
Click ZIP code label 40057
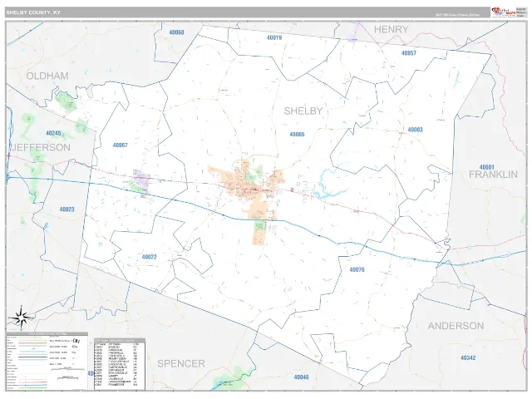[x=408, y=53]
